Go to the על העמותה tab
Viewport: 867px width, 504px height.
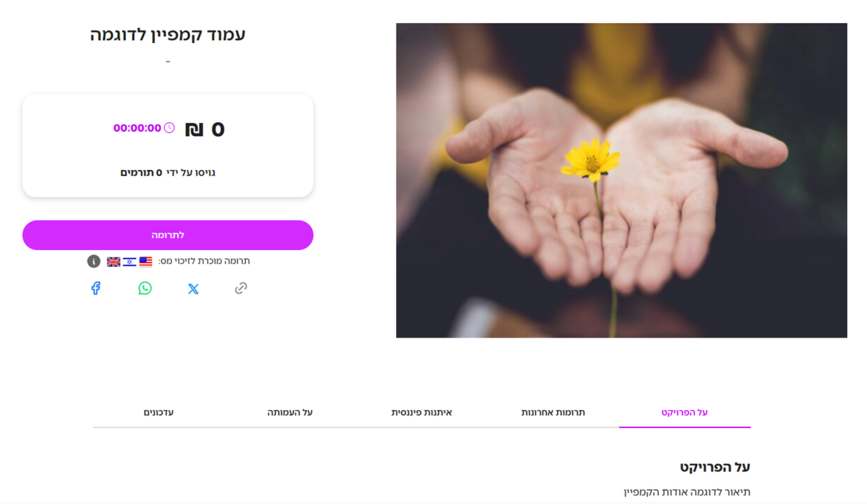(x=290, y=412)
